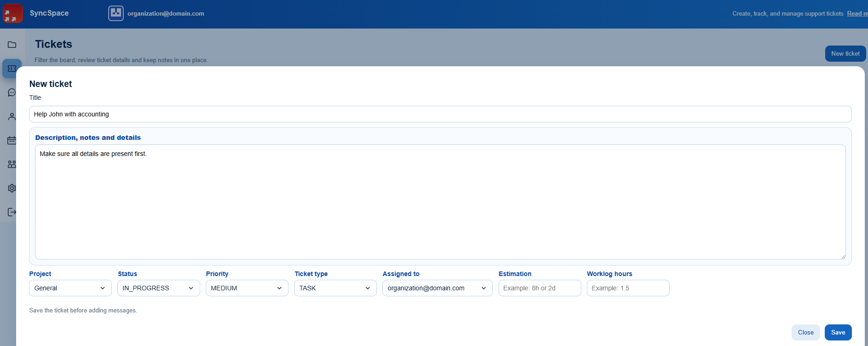Click the Estimation input field
The height and width of the screenshot is (346, 868).
tap(540, 288)
